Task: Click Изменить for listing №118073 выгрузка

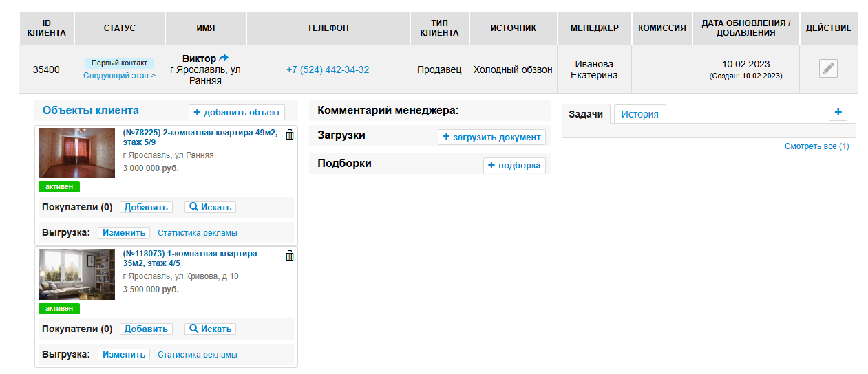Action: click(x=124, y=354)
